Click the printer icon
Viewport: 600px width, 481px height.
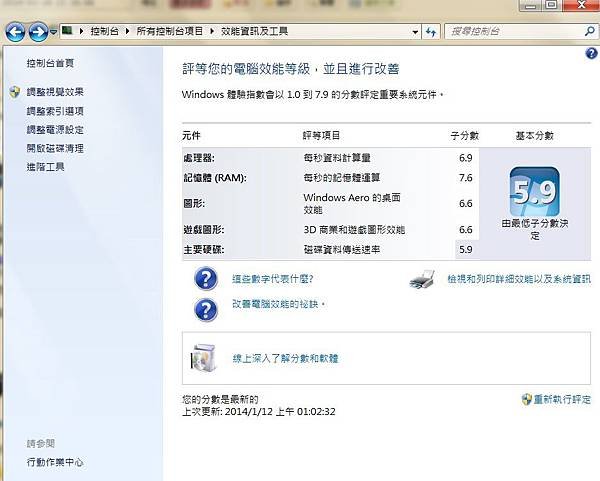422,279
